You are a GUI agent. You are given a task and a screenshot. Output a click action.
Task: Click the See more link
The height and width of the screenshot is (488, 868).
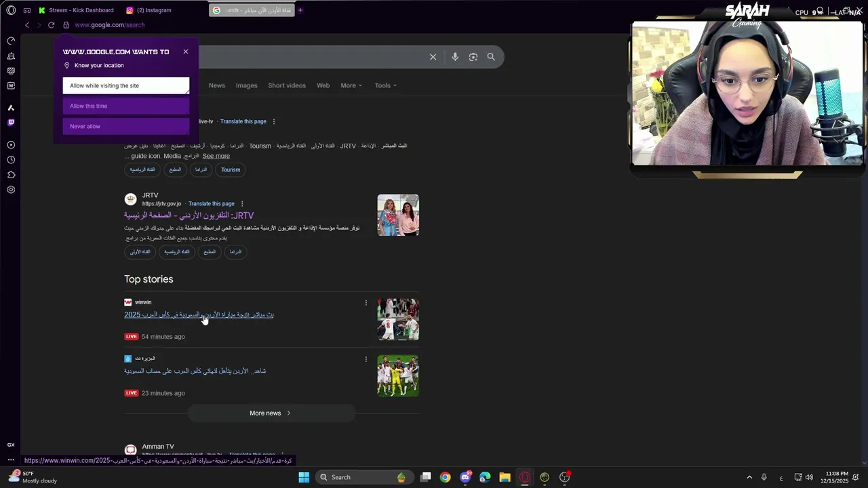click(216, 156)
